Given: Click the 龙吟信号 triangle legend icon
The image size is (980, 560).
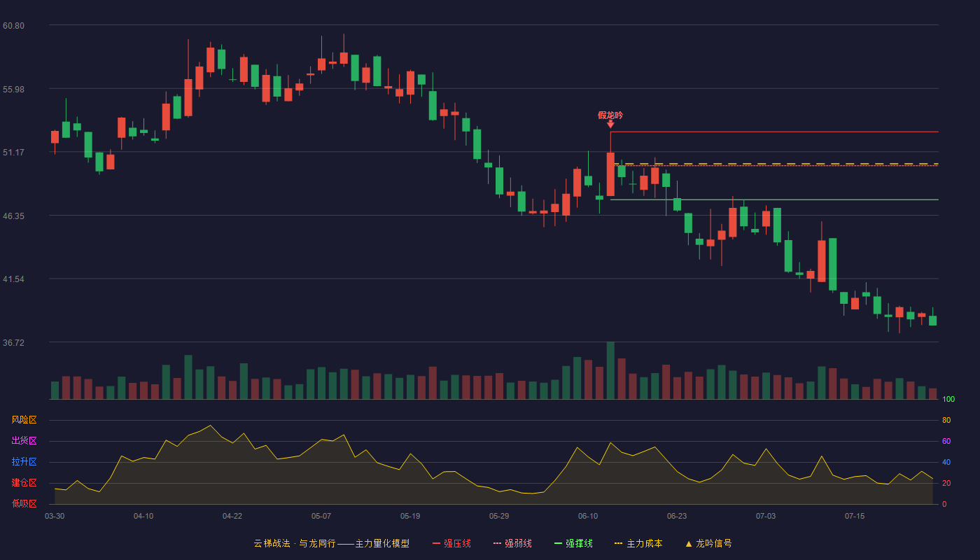Looking at the screenshot, I should [688, 543].
